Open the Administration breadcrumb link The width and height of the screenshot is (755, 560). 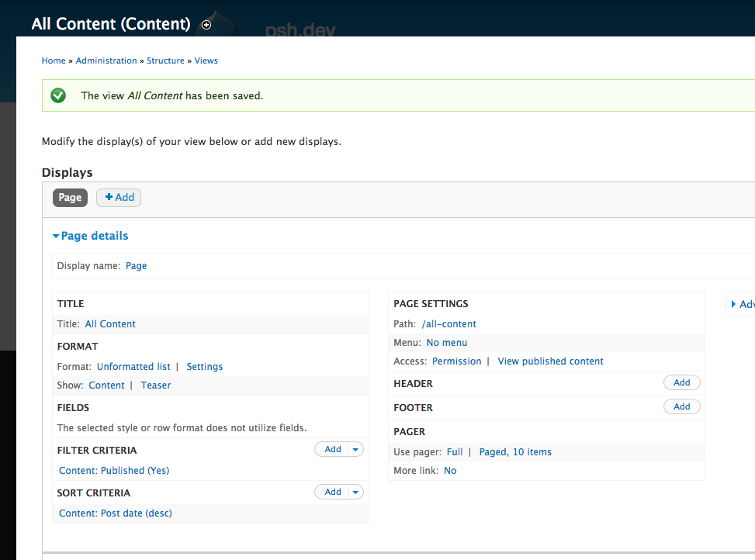coord(106,60)
